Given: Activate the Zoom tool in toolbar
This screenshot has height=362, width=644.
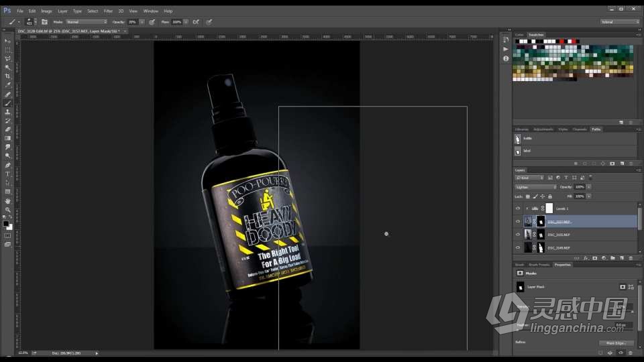Looking at the screenshot, I should (x=8, y=209).
